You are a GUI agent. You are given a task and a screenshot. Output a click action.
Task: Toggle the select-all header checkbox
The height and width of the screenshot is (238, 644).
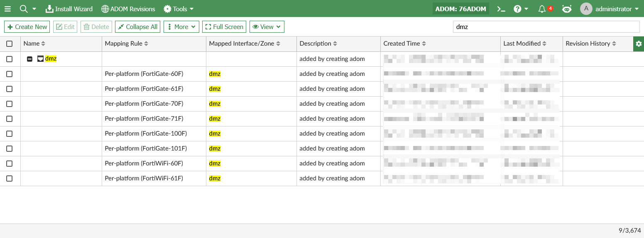[10, 44]
